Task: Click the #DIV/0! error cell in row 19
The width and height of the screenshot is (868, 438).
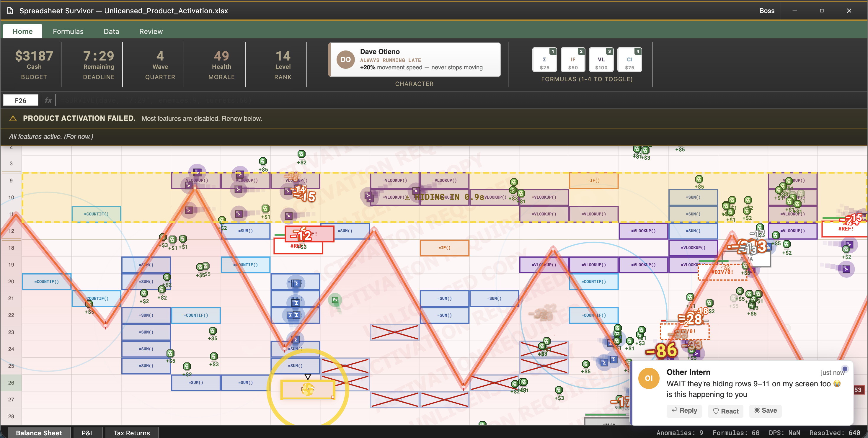Action: [x=722, y=272]
